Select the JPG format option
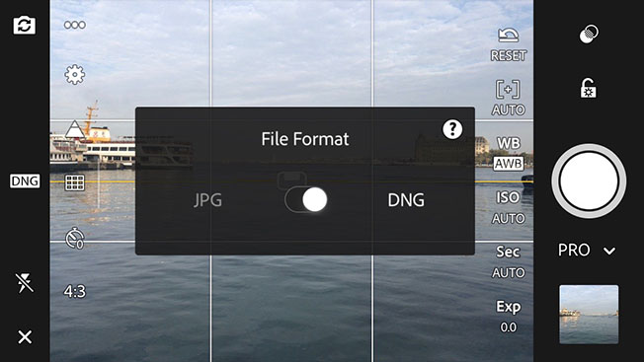This screenshot has height=362, width=644. click(x=207, y=200)
